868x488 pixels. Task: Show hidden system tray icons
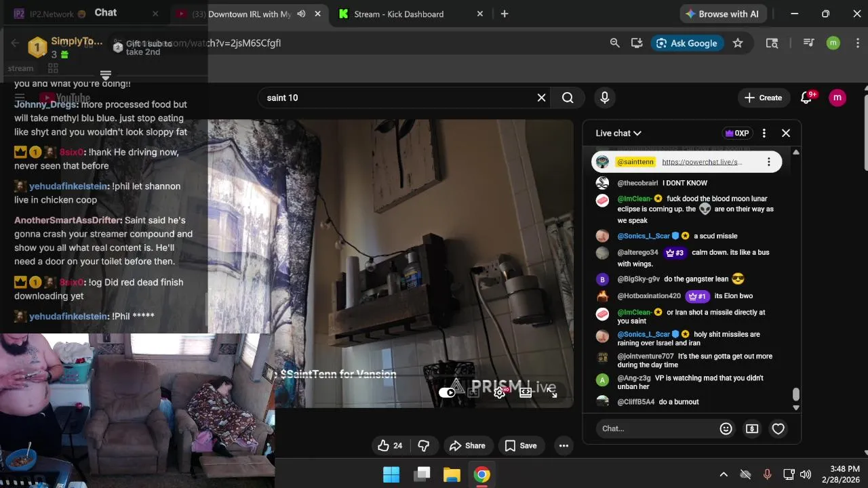(724, 474)
